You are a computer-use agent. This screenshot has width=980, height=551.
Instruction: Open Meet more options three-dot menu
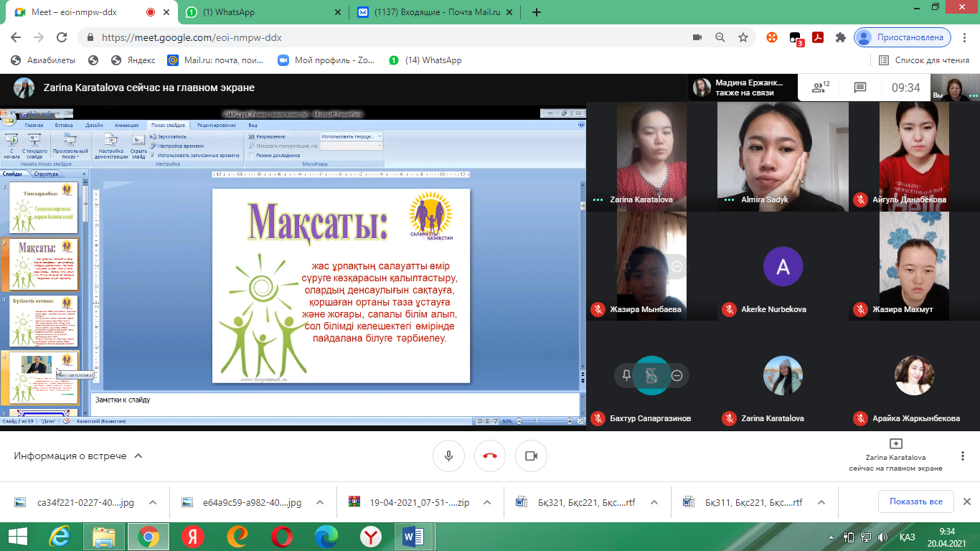click(963, 456)
